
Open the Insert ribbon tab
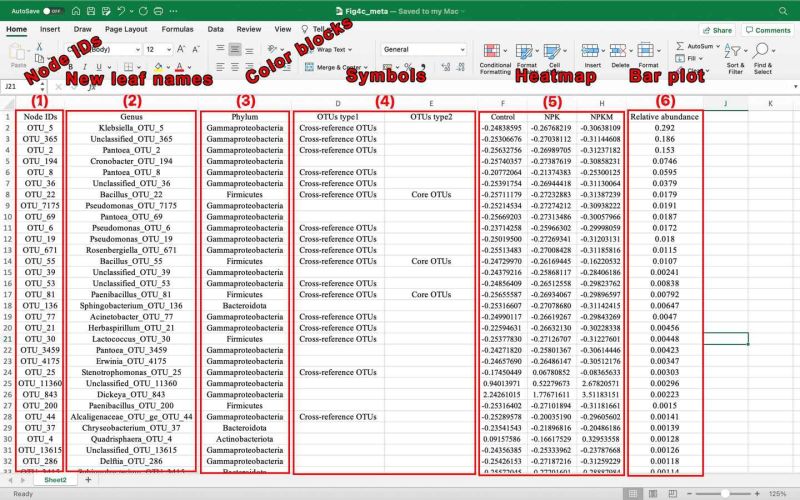(x=50, y=29)
